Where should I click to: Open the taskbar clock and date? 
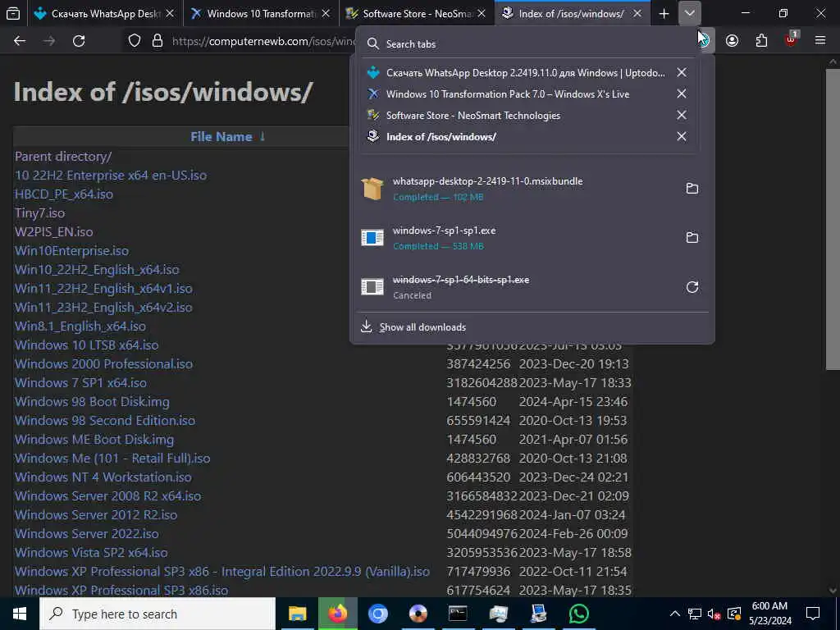click(769, 614)
